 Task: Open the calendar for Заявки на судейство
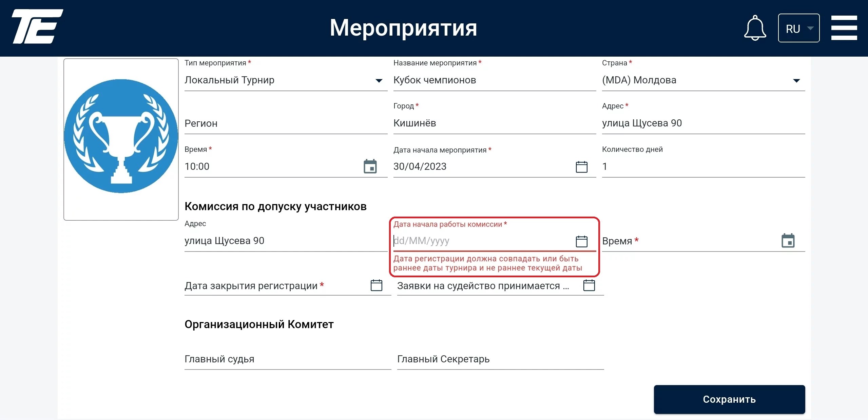tap(589, 285)
